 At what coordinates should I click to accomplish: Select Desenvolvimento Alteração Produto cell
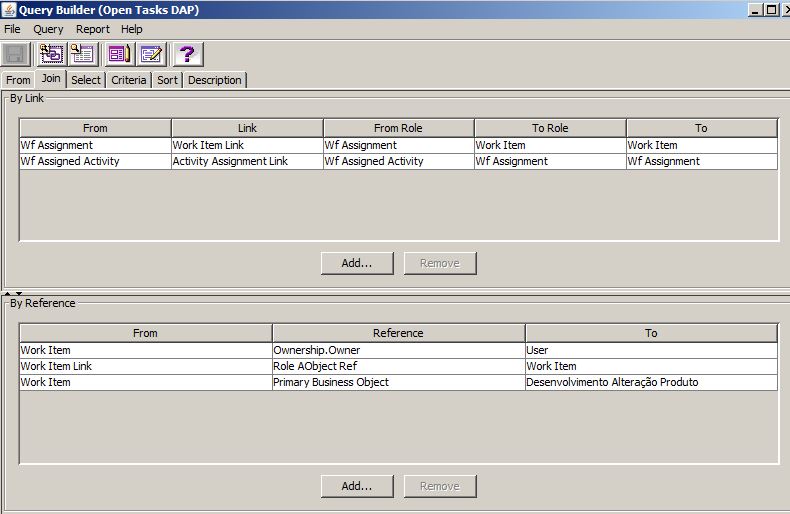(x=651, y=382)
